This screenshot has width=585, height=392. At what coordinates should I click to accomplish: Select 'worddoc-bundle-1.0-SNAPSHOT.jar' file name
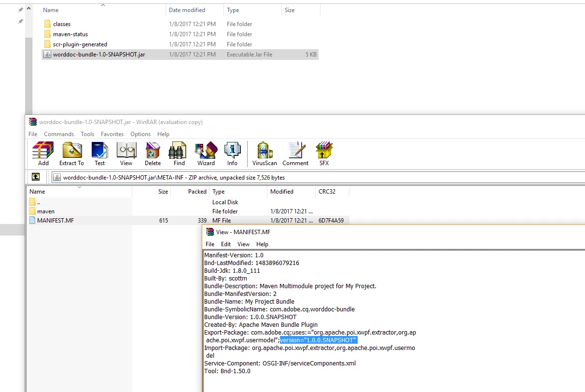click(99, 54)
